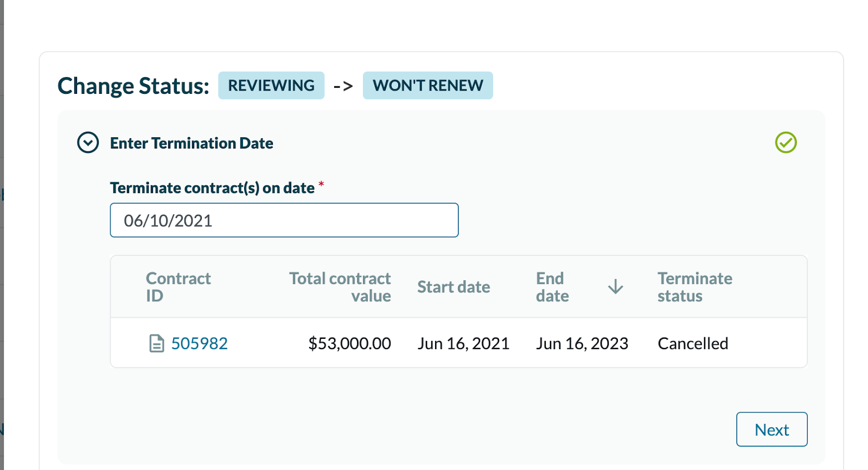Select the REVIEWING status badge
The width and height of the screenshot is (868, 470).
pos(271,86)
